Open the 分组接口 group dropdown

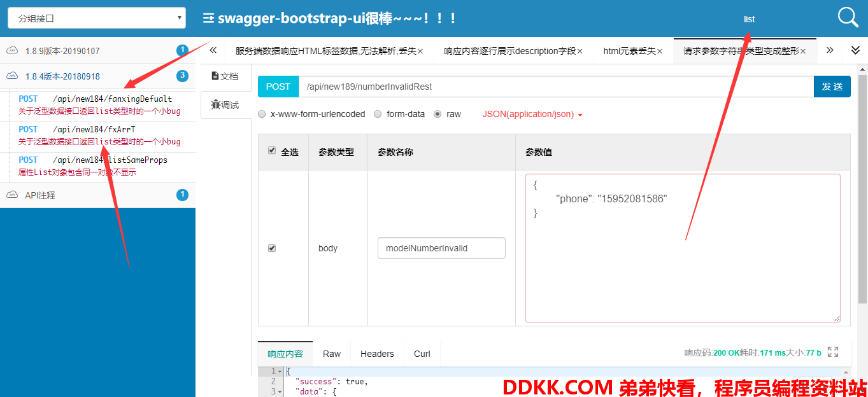click(x=97, y=18)
